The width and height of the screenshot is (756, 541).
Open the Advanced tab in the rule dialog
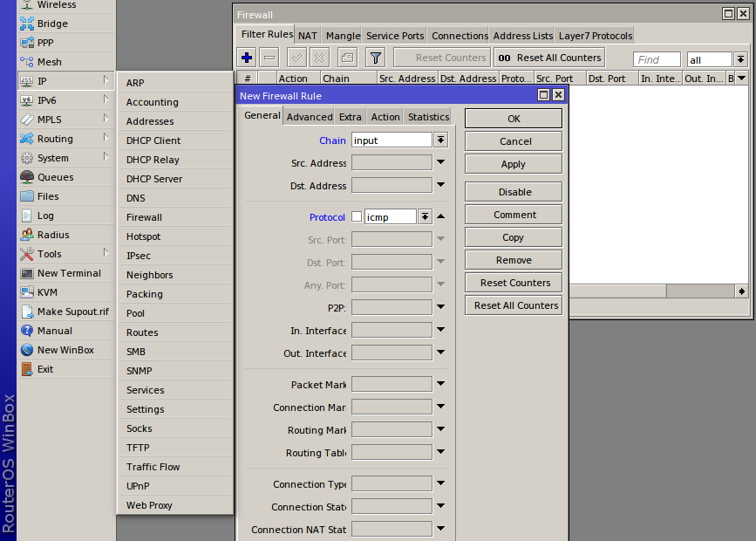tap(309, 115)
